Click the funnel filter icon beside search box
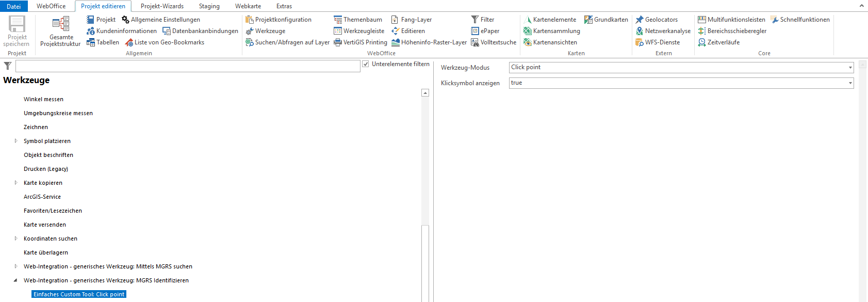This screenshot has height=302, width=868. (x=7, y=66)
